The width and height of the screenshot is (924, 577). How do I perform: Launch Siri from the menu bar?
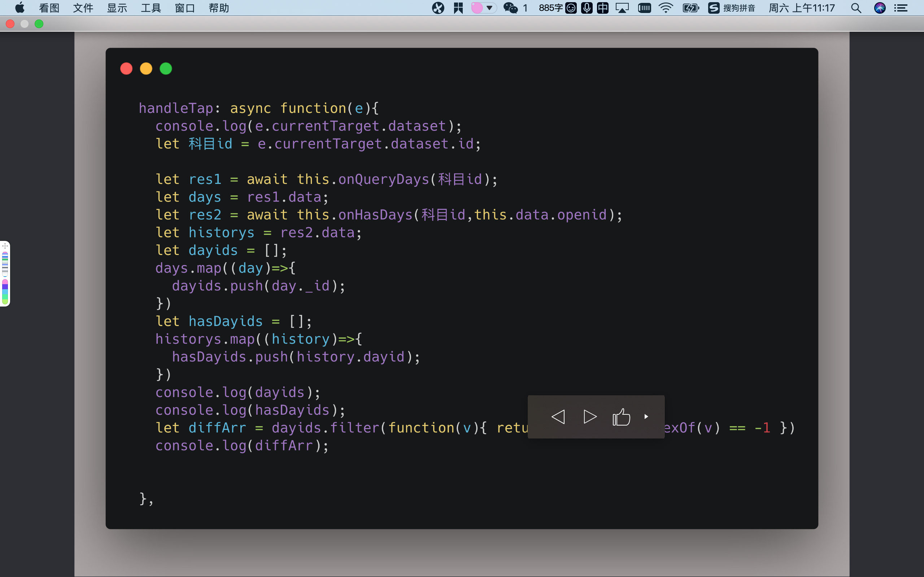[x=880, y=8]
